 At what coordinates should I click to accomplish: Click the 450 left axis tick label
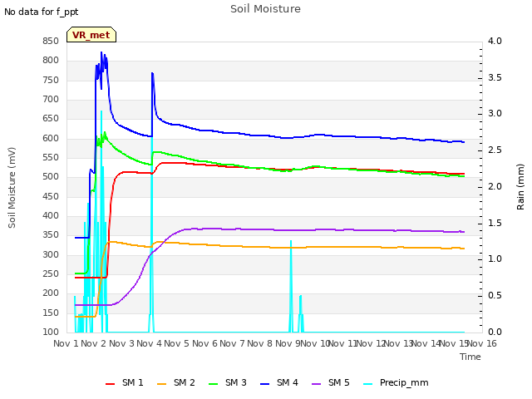51,196
